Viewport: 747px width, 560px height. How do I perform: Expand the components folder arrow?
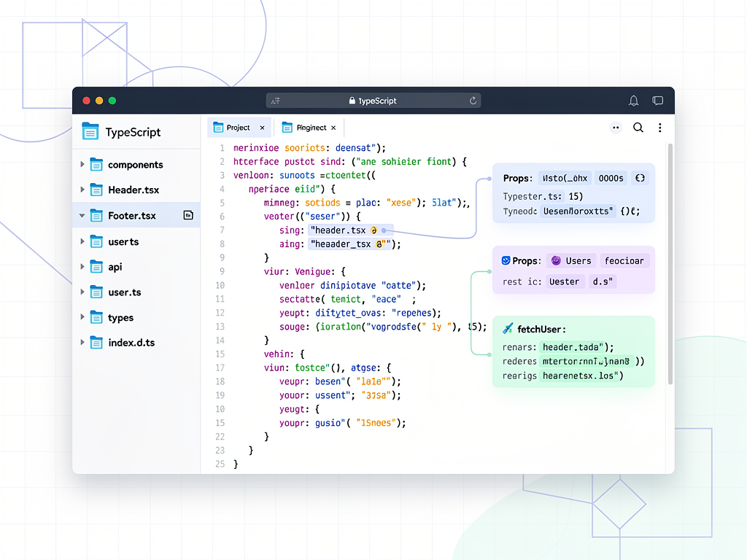[82, 164]
